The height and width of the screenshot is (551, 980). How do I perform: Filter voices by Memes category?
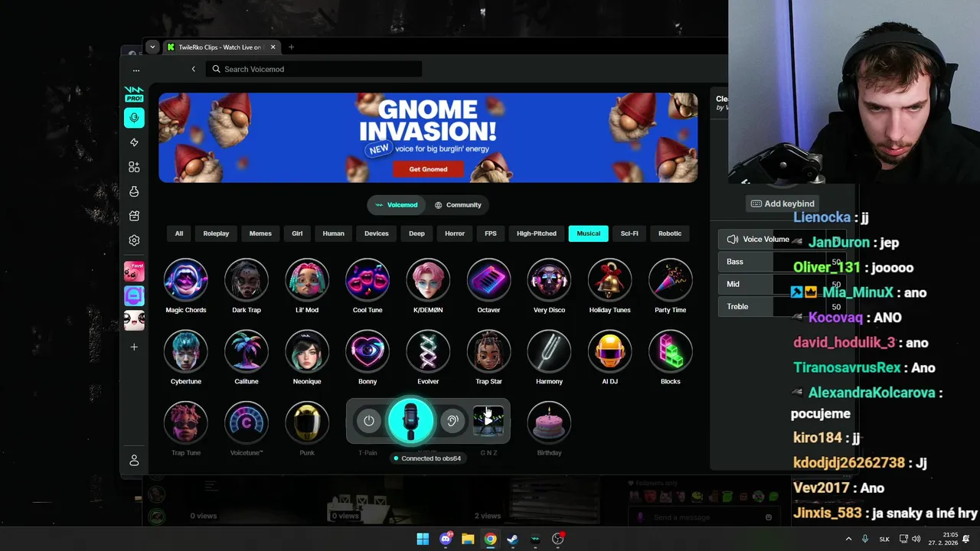click(260, 233)
